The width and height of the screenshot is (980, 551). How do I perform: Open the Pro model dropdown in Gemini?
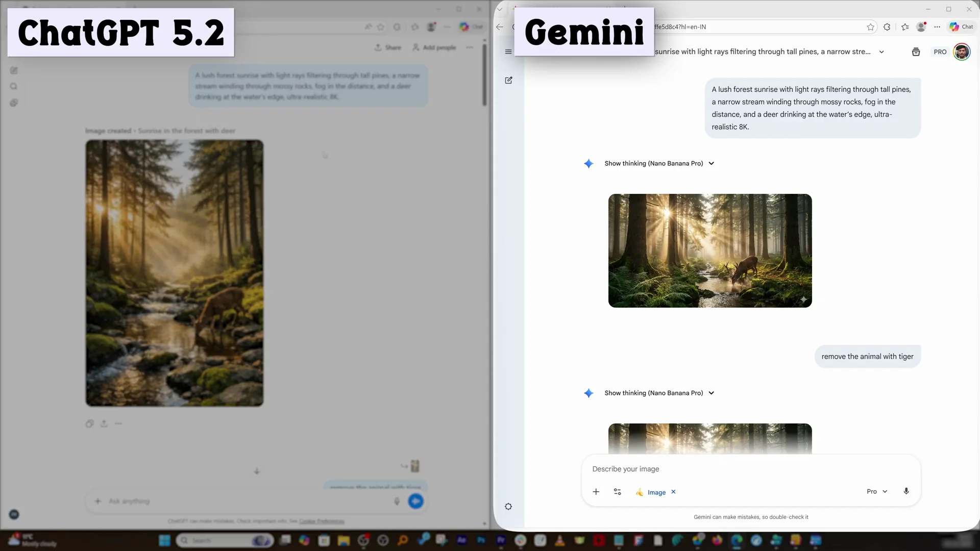[877, 491]
